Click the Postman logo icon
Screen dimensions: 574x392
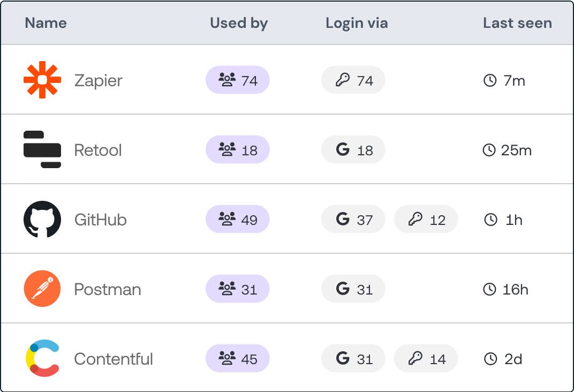pyautogui.click(x=42, y=289)
